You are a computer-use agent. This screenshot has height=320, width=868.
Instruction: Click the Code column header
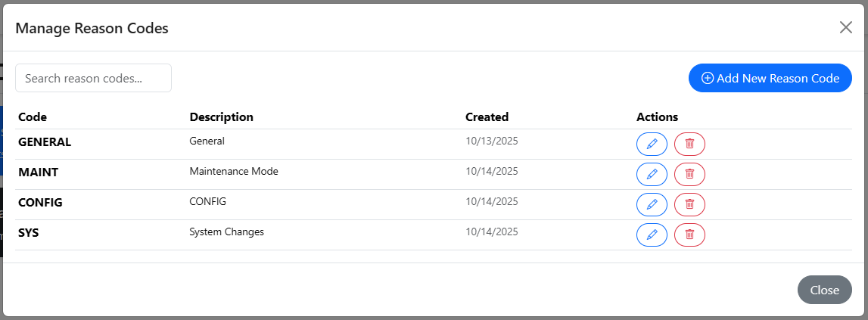[x=33, y=117]
